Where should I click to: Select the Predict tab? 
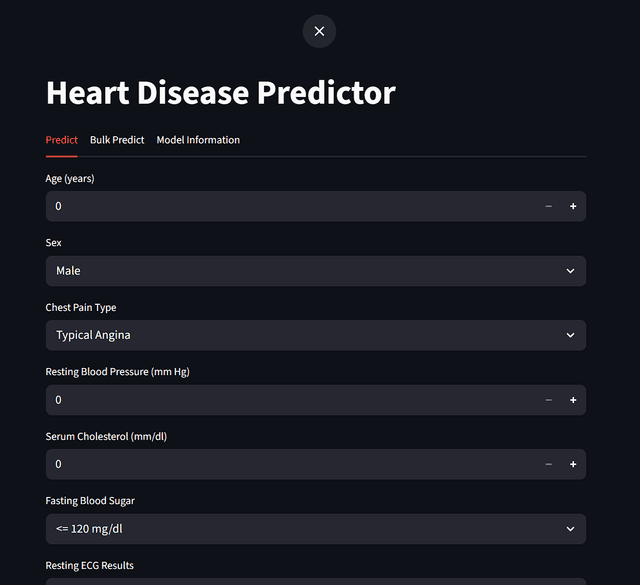(x=61, y=140)
